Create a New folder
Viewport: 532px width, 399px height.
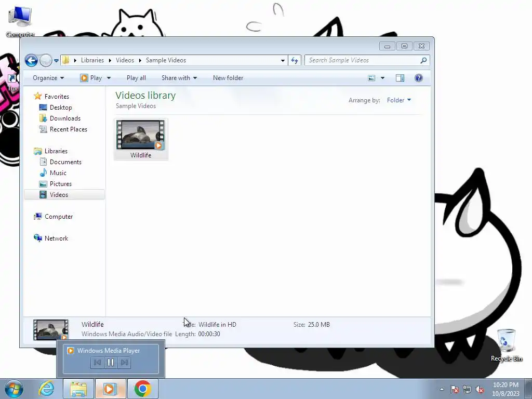click(x=228, y=78)
